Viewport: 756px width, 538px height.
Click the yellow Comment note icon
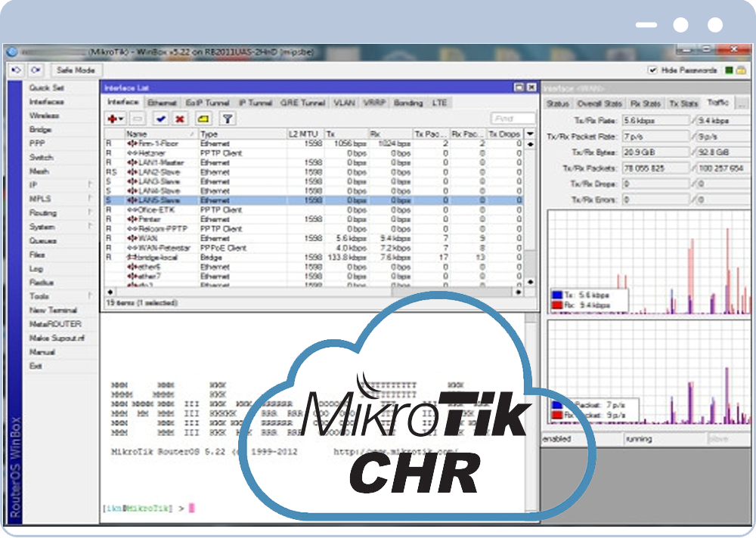click(203, 119)
